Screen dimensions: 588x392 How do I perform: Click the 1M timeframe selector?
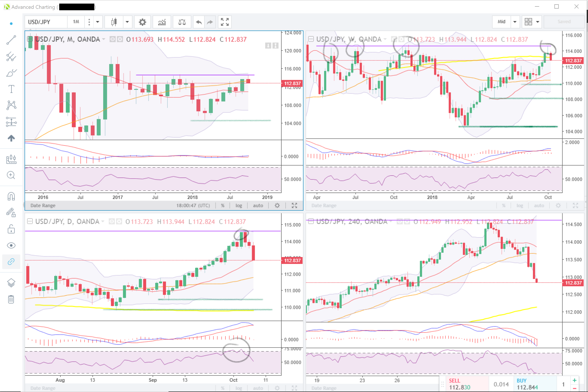[x=76, y=22]
